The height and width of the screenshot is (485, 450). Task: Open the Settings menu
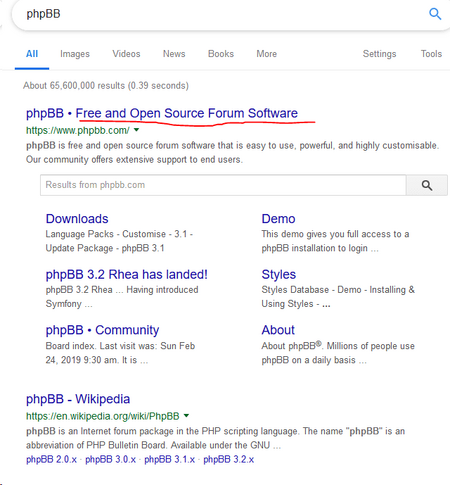tap(379, 54)
